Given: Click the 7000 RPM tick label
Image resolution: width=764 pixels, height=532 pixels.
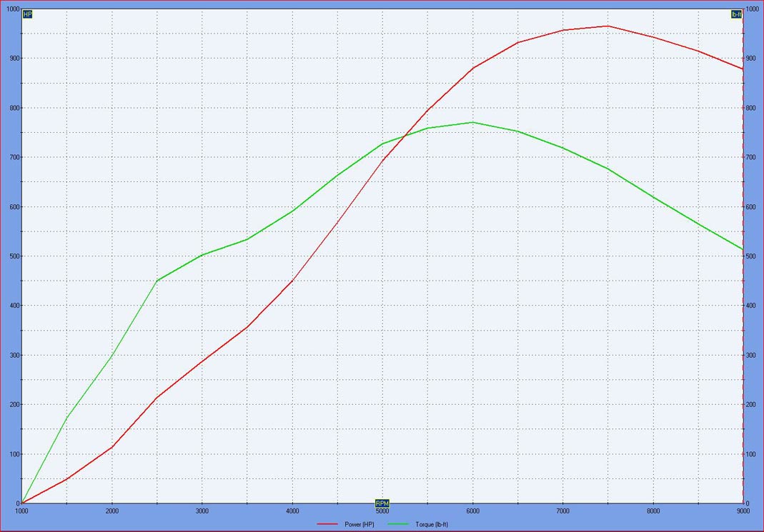Looking at the screenshot, I should [562, 511].
